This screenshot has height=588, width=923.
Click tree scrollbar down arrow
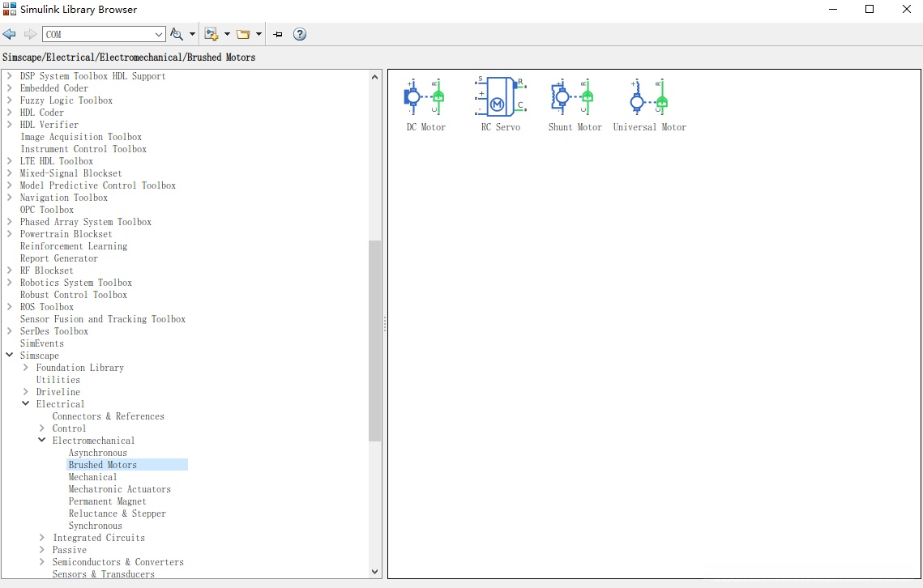coord(375,571)
